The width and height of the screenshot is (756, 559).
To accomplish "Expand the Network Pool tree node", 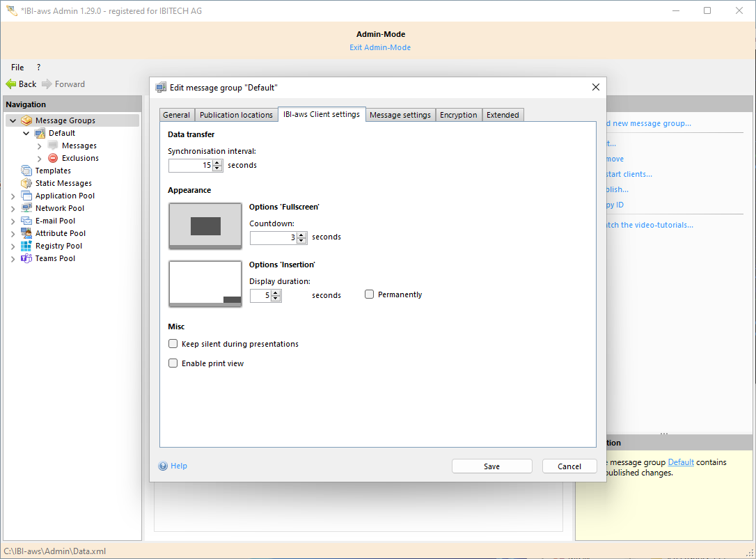I will click(13, 209).
